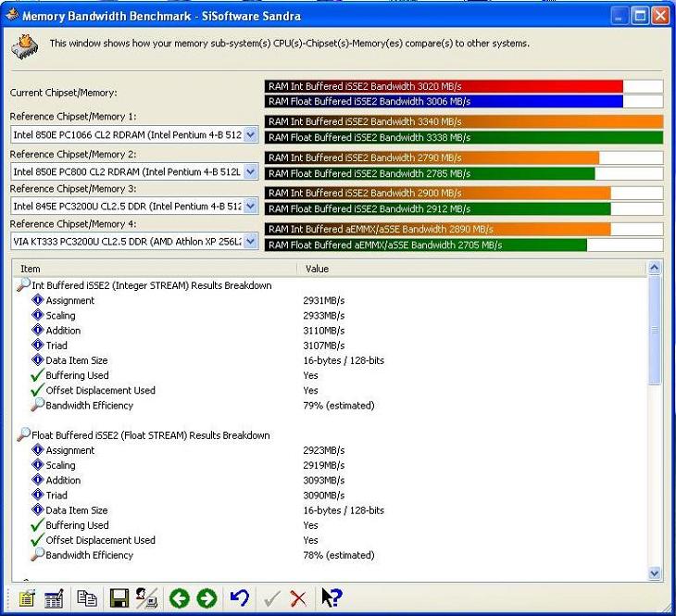
Task: Click the Item column header
Action: point(155,269)
